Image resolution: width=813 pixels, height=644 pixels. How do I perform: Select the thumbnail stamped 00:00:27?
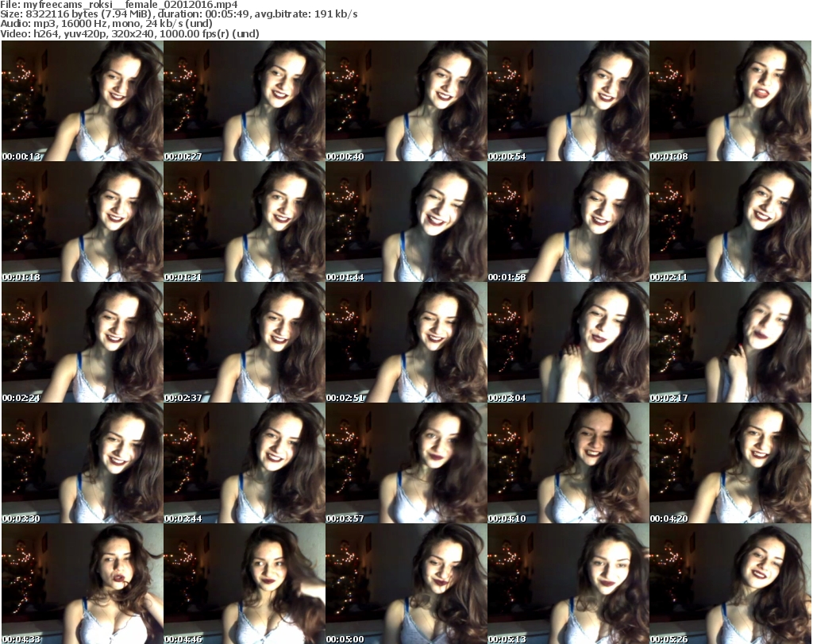(x=245, y=101)
